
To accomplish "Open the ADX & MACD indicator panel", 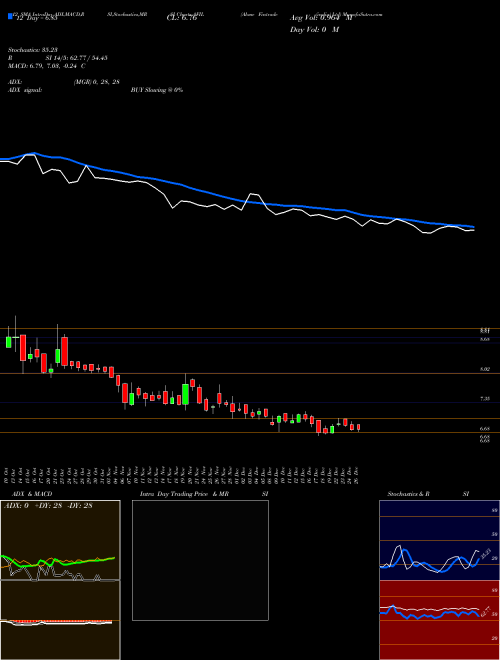I will click(x=60, y=580).
